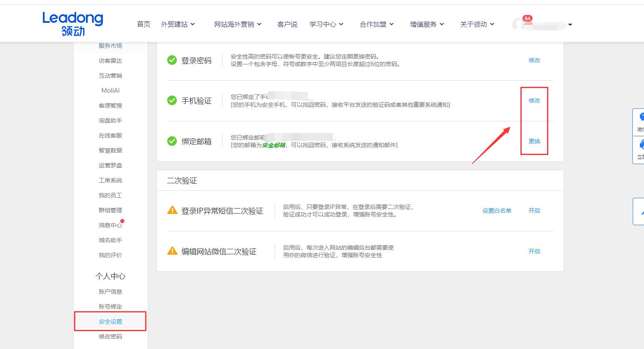Click the user avatar in top-right corner
This screenshot has height=349, width=644.
point(518,24)
